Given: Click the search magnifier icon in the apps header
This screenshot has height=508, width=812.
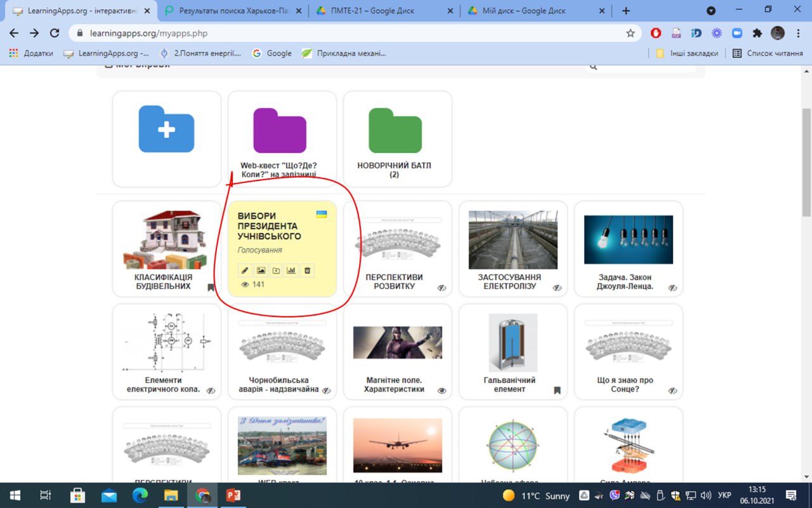Looking at the screenshot, I should 593,66.
